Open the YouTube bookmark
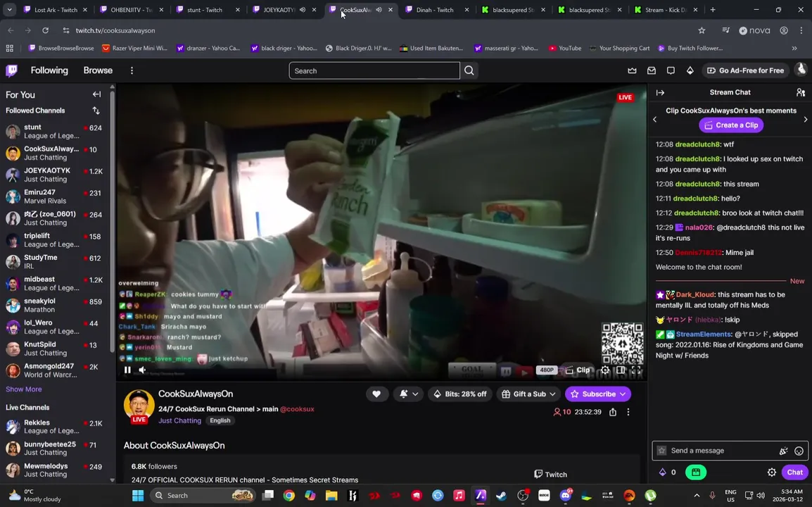Image resolution: width=812 pixels, height=507 pixels. point(565,48)
